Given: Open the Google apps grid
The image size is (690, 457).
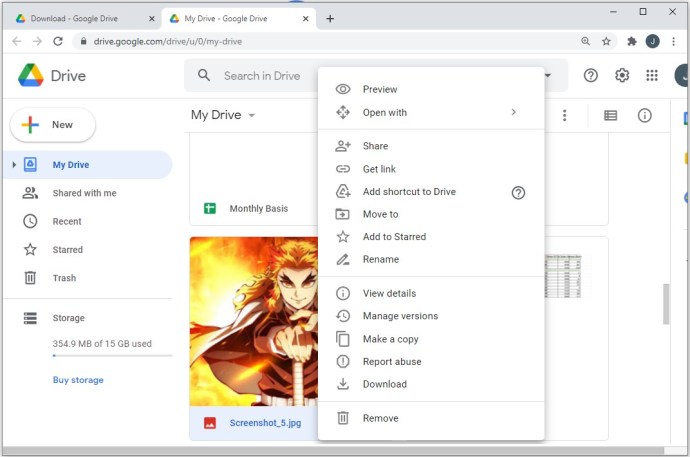Looking at the screenshot, I should [x=652, y=76].
